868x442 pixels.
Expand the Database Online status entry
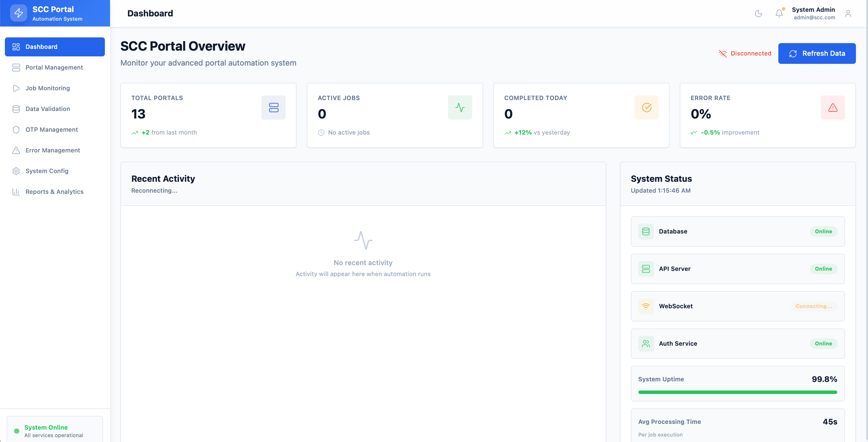(738, 231)
